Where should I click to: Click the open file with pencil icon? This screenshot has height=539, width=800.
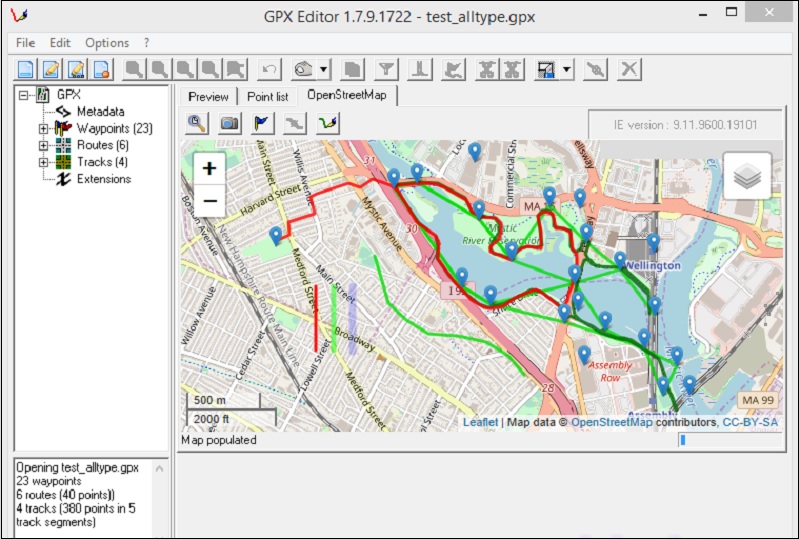[x=51, y=69]
